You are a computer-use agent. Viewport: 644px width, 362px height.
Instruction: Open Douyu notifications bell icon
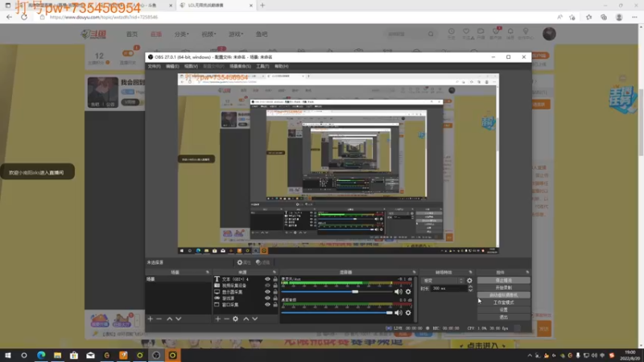pyautogui.click(x=510, y=31)
